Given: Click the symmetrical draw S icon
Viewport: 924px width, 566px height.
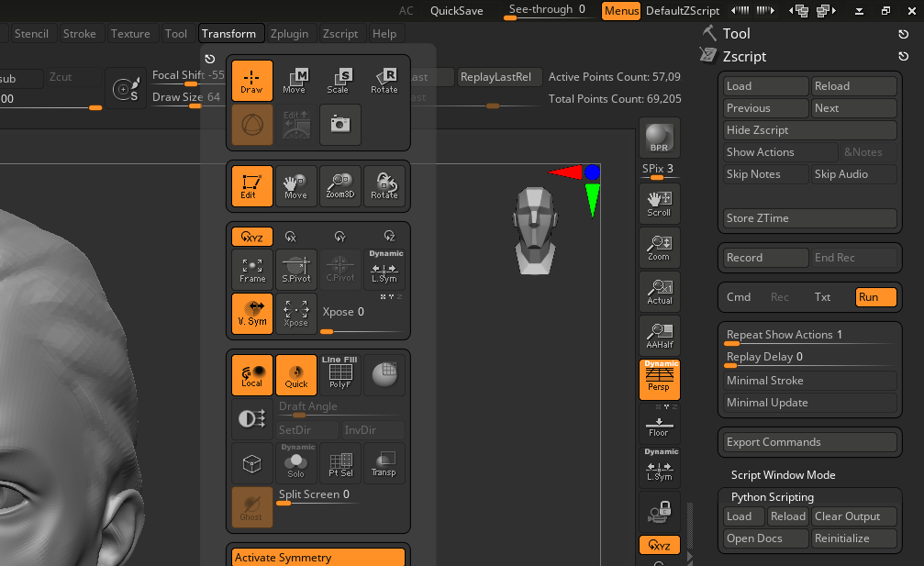Looking at the screenshot, I should pyautogui.click(x=126, y=89).
